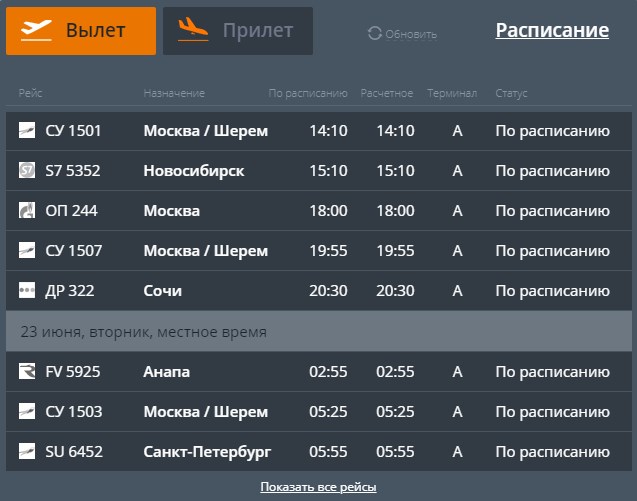Image resolution: width=637 pixels, height=501 pixels.
Task: Click the Назначение column header
Action: pos(174,94)
